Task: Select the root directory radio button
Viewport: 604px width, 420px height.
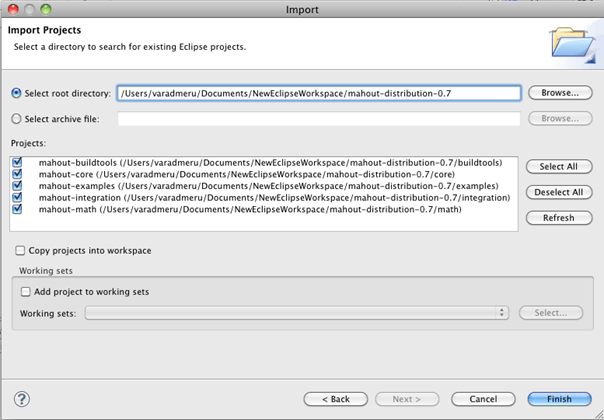Action: click(x=17, y=93)
